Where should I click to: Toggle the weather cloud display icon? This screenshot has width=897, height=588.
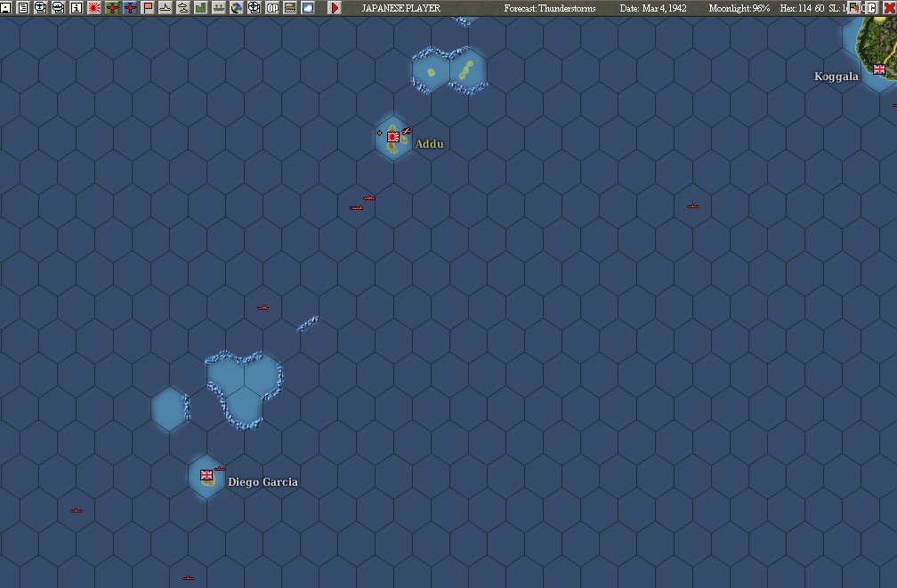pos(307,7)
